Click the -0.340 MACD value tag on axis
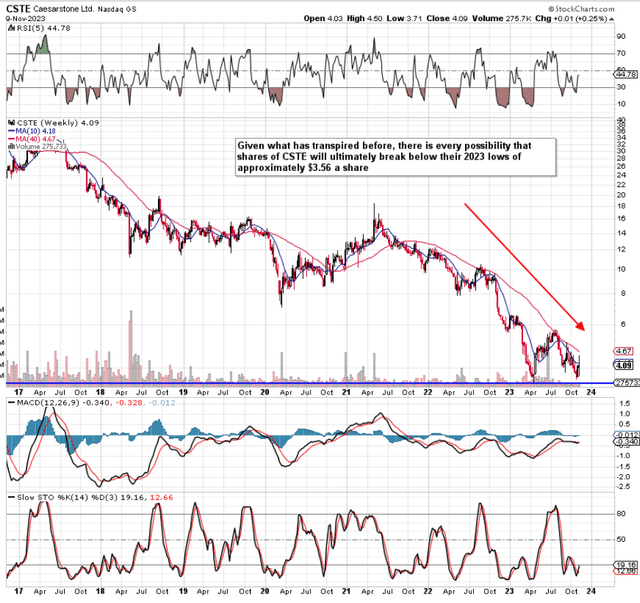 [x=625, y=441]
